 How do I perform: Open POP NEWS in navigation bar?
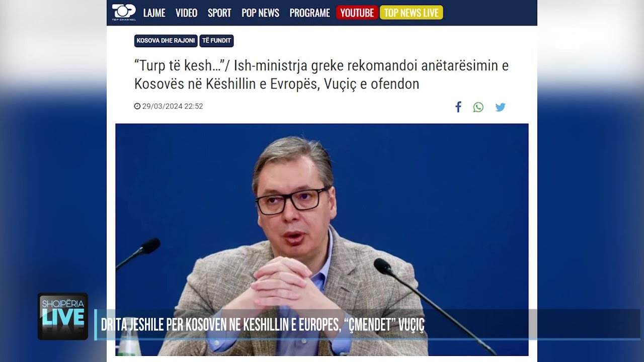(x=260, y=13)
